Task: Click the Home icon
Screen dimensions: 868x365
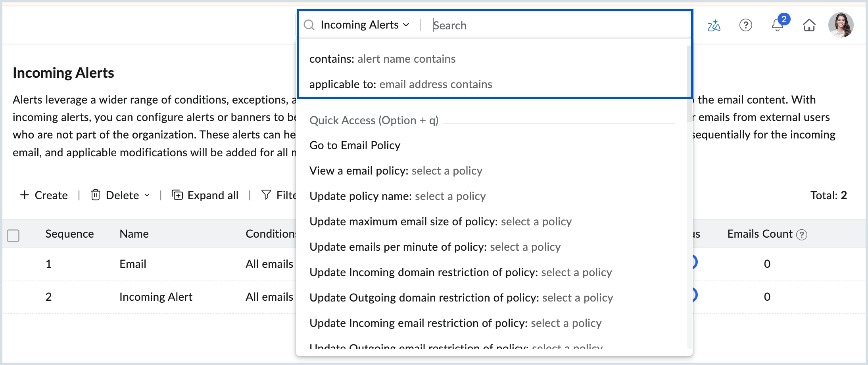Action: click(x=809, y=25)
